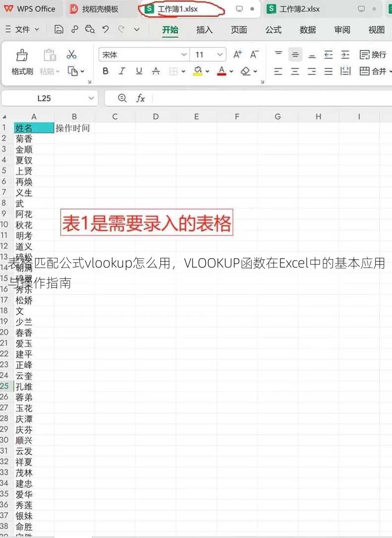Viewport: 392px width, 538px height.
Task: Switch to the 开始 ribbon tab
Action: click(170, 30)
